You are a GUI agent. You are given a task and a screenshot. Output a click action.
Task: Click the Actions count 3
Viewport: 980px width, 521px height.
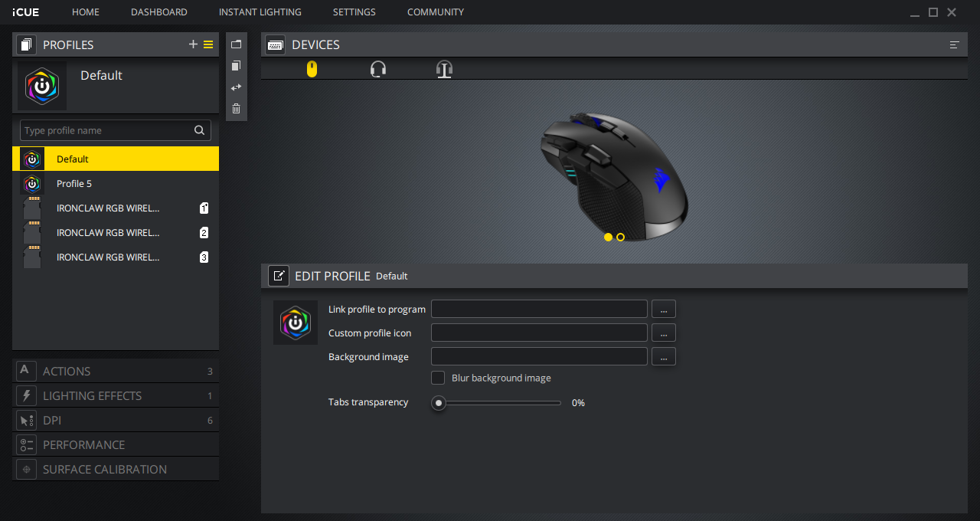pyautogui.click(x=210, y=372)
